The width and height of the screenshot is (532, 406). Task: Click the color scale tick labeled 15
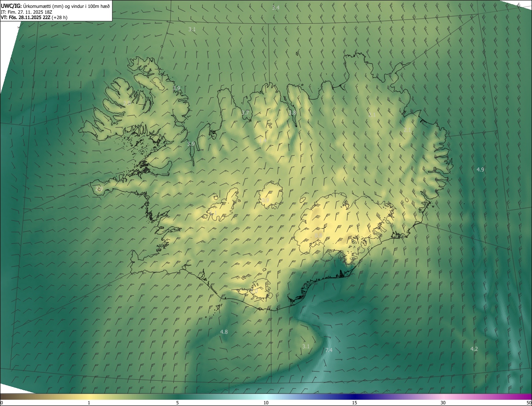[355, 403]
